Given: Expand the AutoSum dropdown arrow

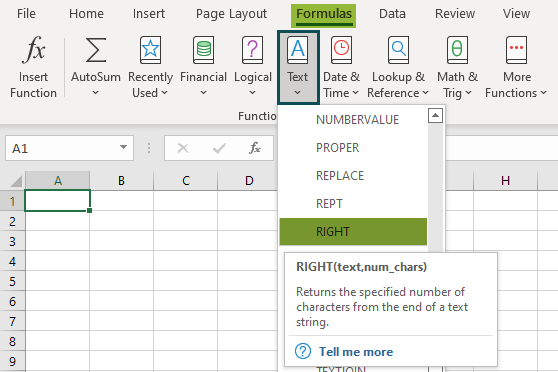Looking at the screenshot, I should click(x=95, y=93).
